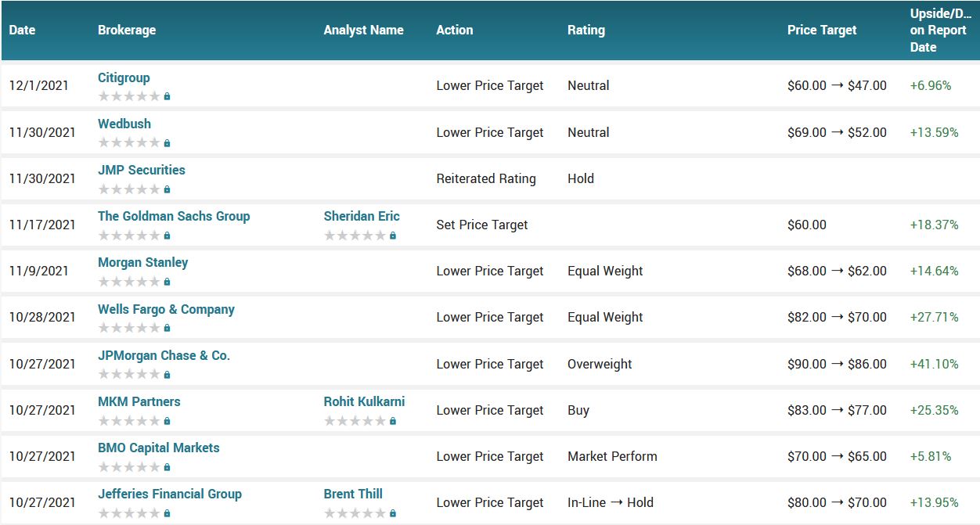The height and width of the screenshot is (525, 980).
Task: Click the star rating under MKM Partners
Action: [129, 420]
